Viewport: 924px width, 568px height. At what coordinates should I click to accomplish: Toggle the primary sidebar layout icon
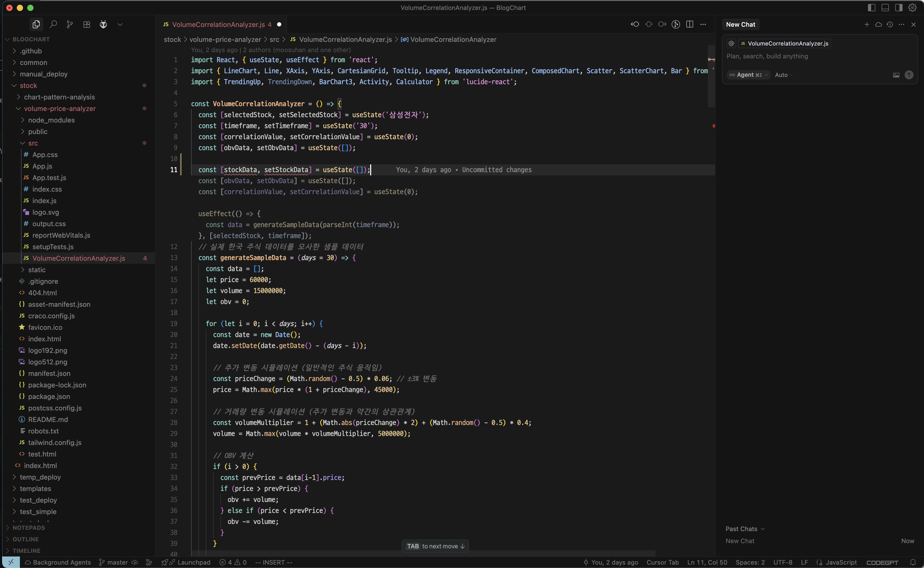872,8
